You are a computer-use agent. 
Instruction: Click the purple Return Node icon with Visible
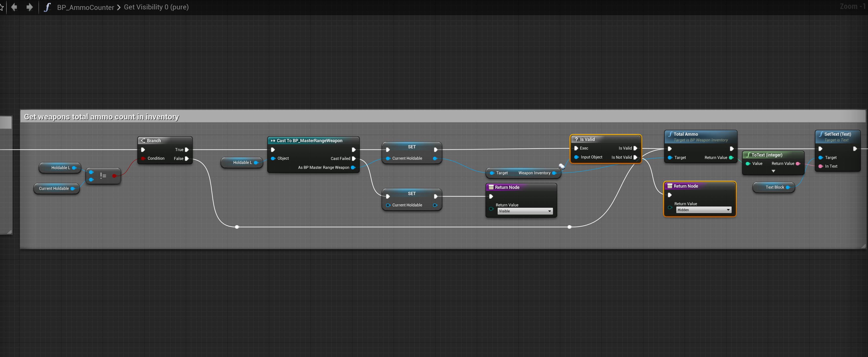[x=491, y=187]
